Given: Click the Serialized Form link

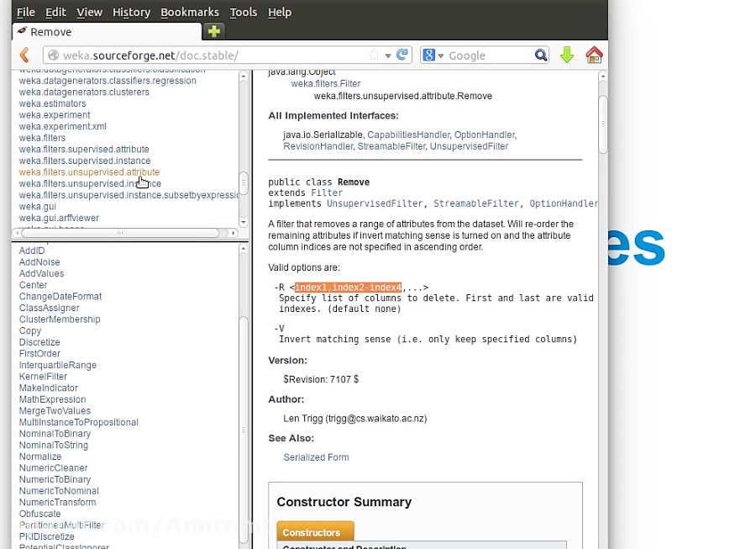Looking at the screenshot, I should pos(316,457).
